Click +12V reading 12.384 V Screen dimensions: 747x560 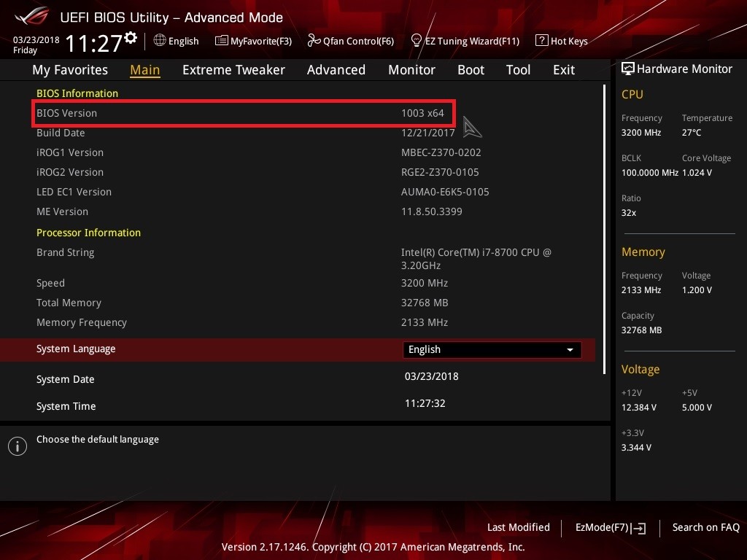click(638, 407)
